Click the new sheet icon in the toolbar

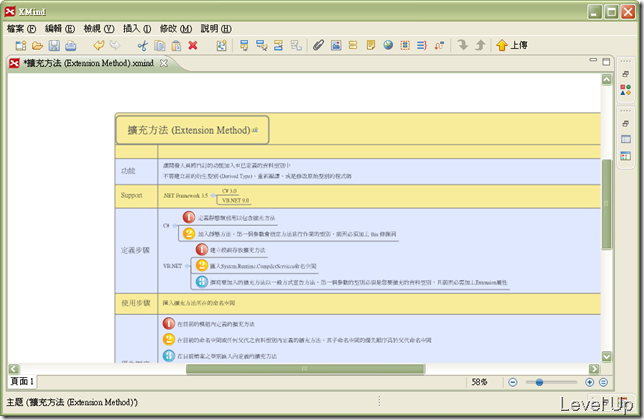tap(222, 45)
